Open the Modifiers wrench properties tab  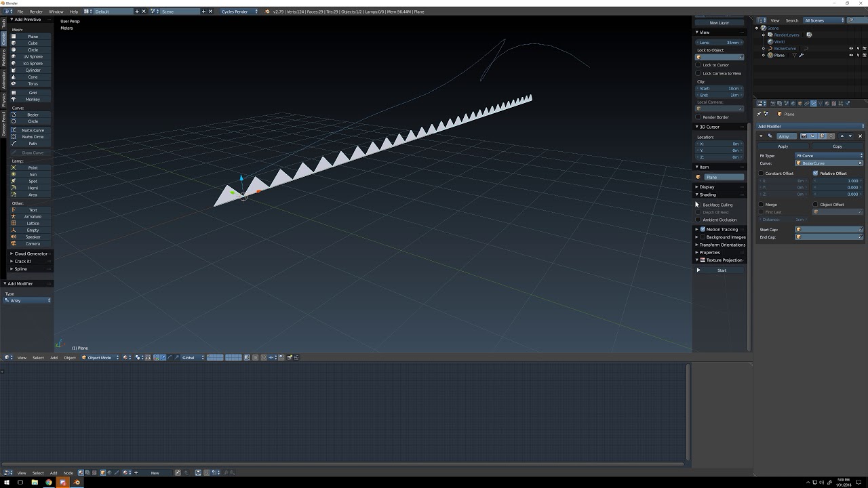pyautogui.click(x=813, y=104)
